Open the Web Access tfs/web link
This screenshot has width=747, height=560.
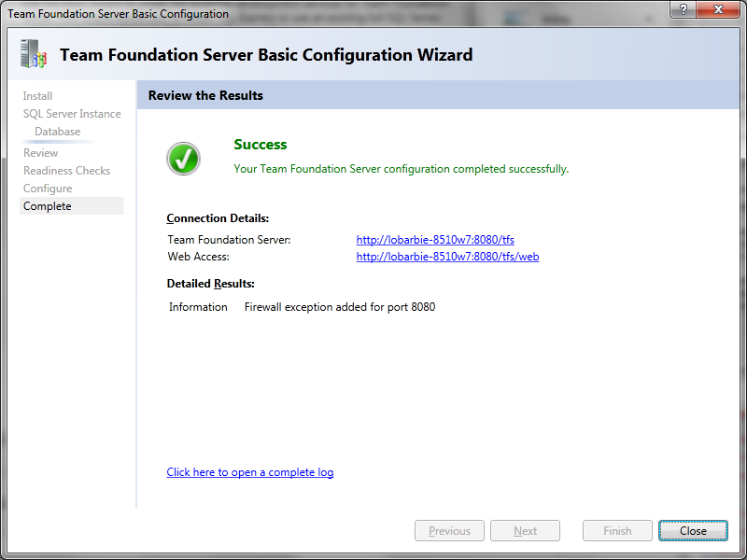(447, 257)
